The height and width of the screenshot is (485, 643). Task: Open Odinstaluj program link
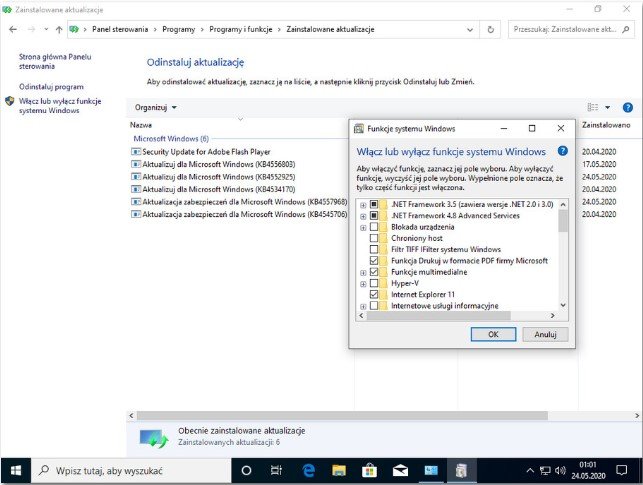click(51, 87)
